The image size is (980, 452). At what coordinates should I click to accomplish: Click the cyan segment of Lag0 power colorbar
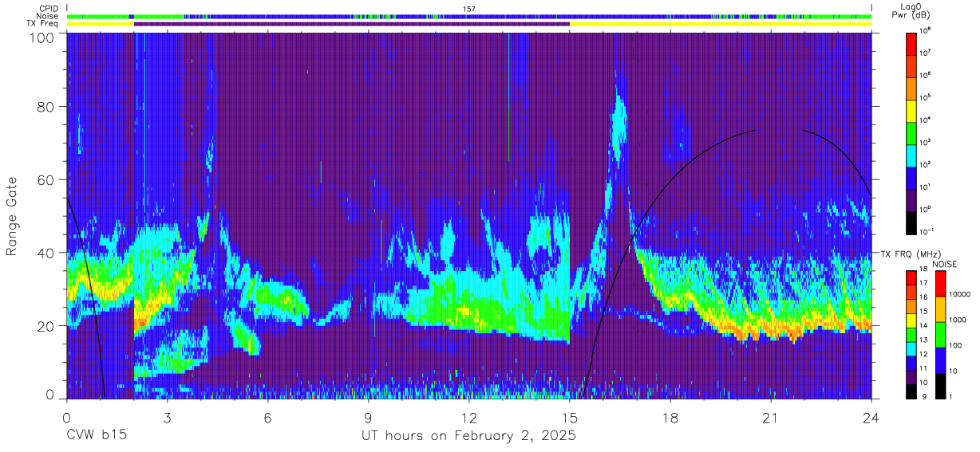point(911,155)
